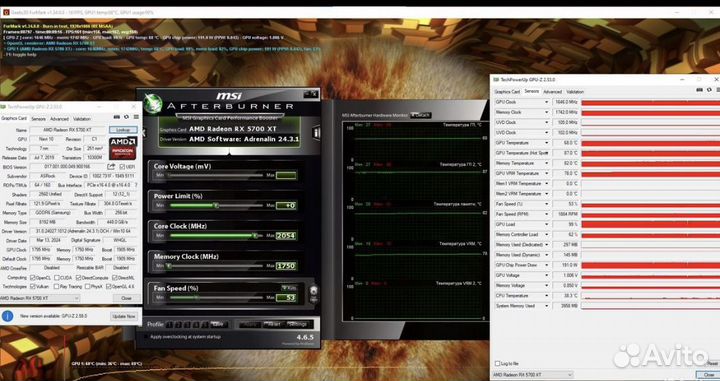This screenshot has width=720, height=381.
Task: Adjust Core Clock slider in Afterburner
Action: (216, 235)
